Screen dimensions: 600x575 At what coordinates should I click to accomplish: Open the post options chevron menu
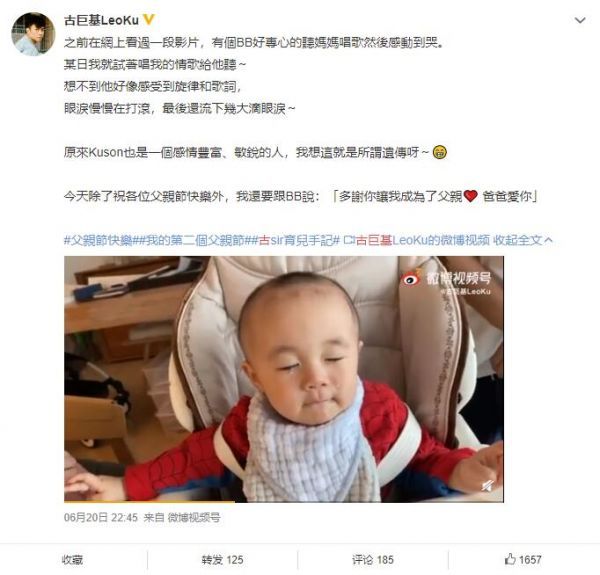[580, 20]
